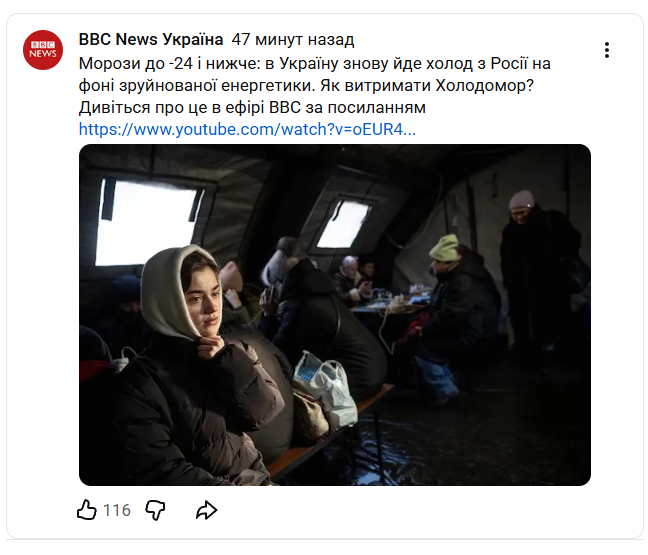Click the table with chargers in photo

pyautogui.click(x=391, y=302)
